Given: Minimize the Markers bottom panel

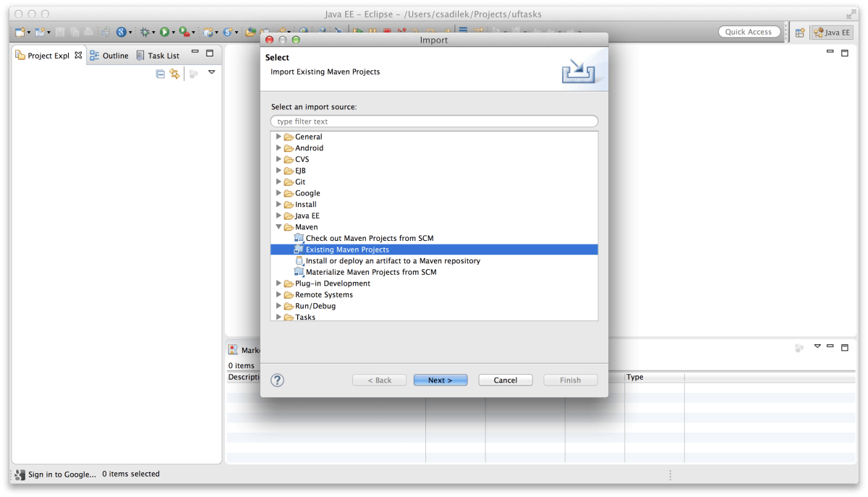Looking at the screenshot, I should tap(830, 347).
